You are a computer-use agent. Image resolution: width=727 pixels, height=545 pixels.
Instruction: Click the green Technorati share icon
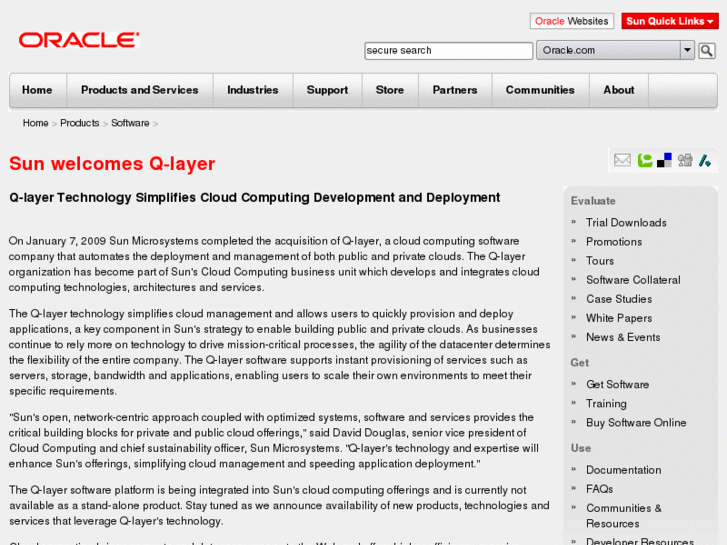click(x=644, y=160)
